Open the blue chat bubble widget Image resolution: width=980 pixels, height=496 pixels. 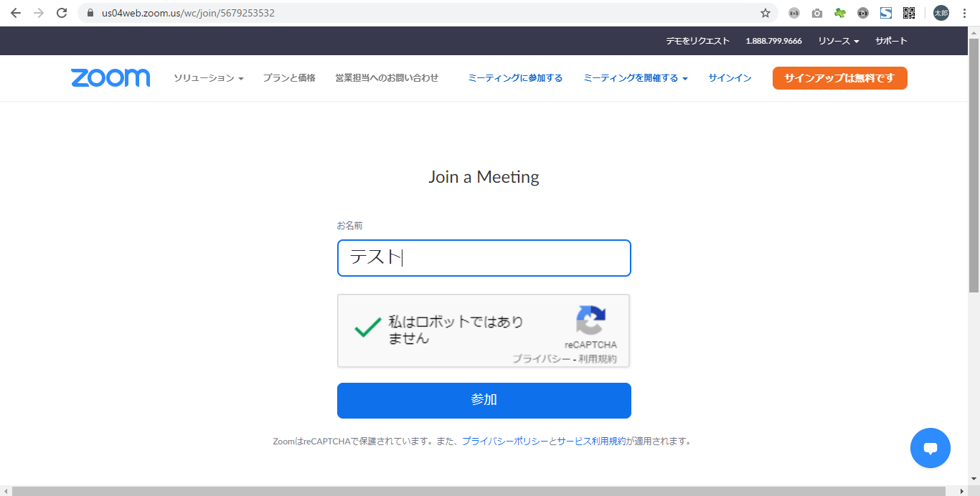(x=930, y=448)
